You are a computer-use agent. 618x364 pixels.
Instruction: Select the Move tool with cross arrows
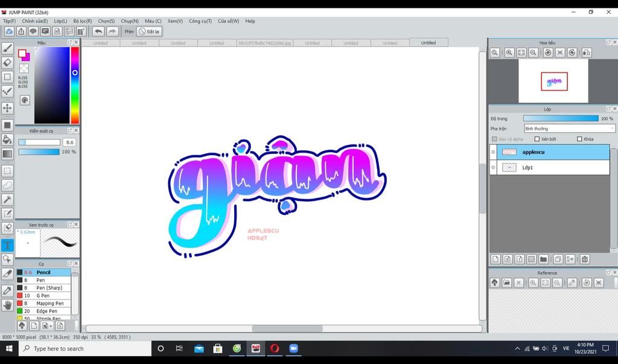point(7,107)
